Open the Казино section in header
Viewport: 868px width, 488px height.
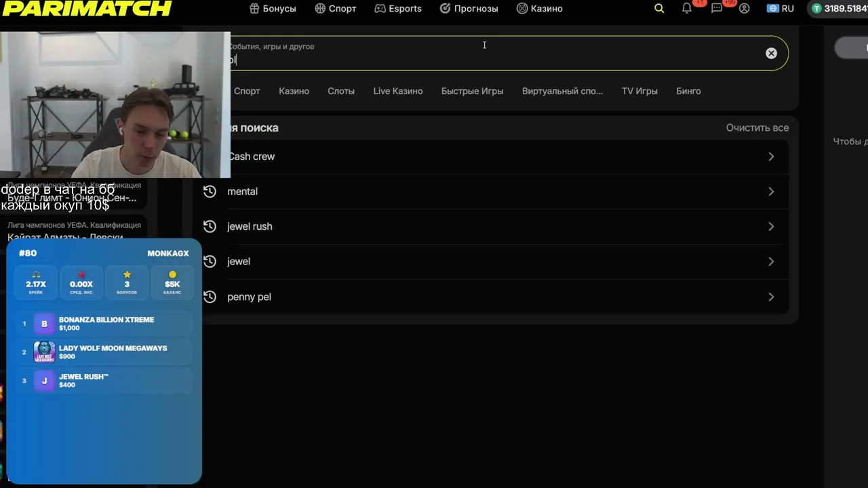pos(540,9)
